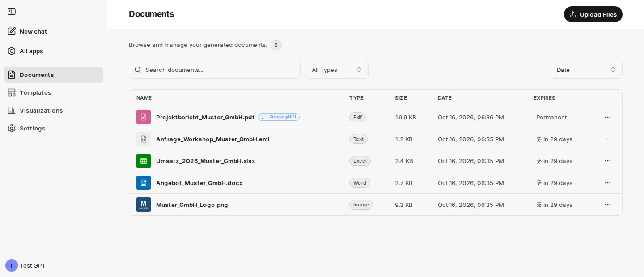
Task: Click the Excel type tag
Action: 360,161
